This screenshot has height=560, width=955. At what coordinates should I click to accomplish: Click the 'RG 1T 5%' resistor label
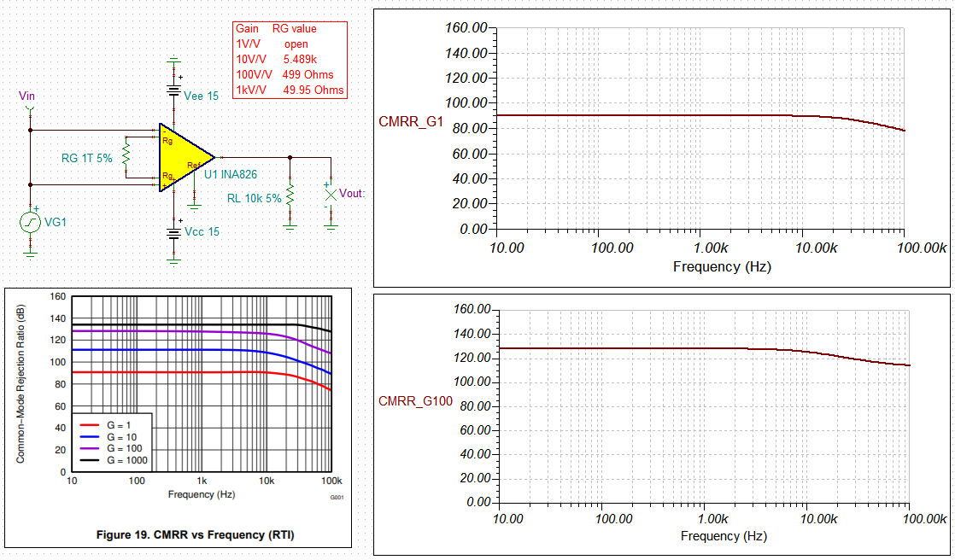[87, 158]
